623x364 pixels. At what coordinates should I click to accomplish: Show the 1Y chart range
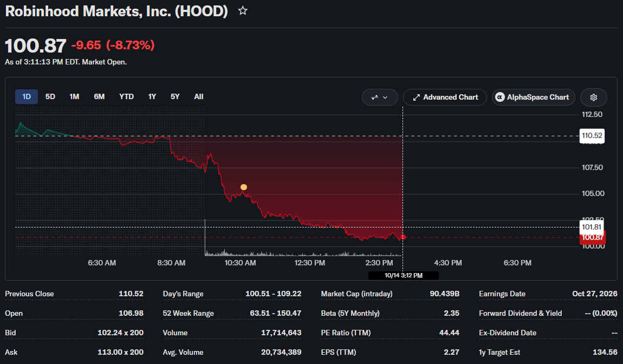pyautogui.click(x=152, y=96)
